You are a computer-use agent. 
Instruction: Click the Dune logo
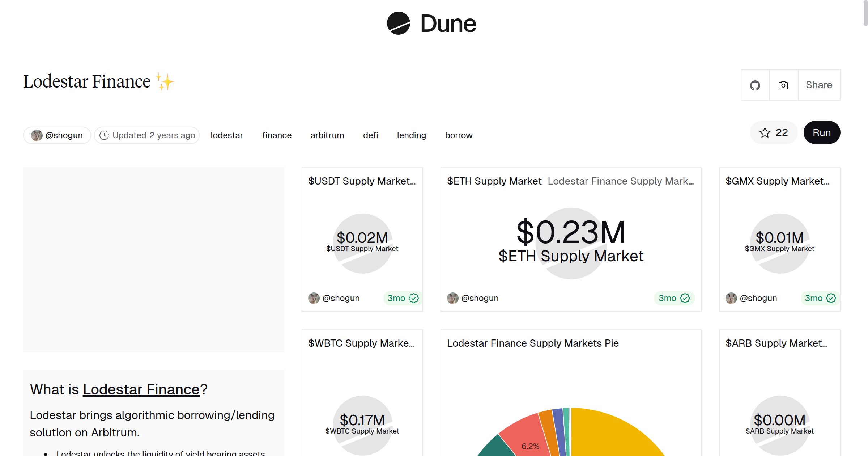(x=431, y=24)
